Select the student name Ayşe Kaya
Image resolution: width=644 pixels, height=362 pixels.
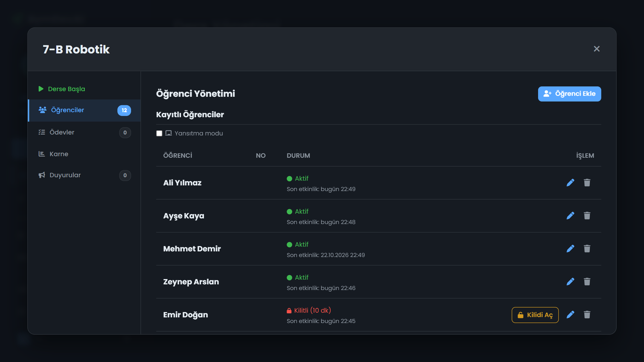coord(184,216)
